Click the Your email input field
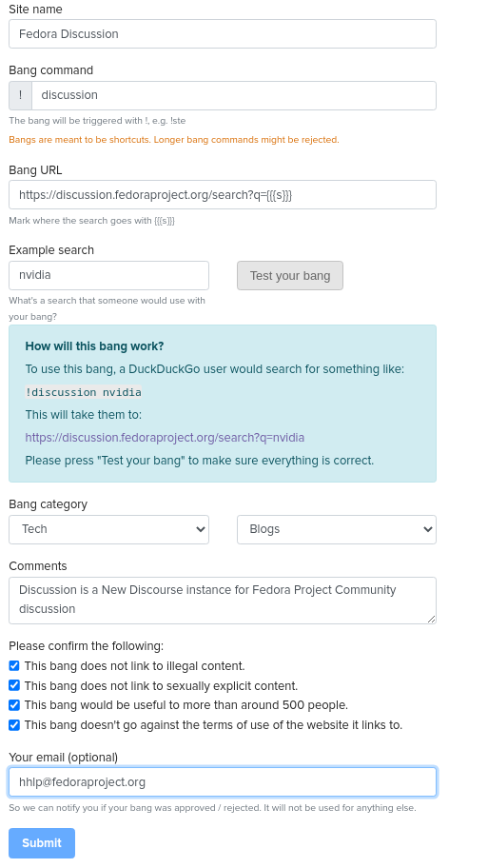The width and height of the screenshot is (488, 868). (223, 781)
